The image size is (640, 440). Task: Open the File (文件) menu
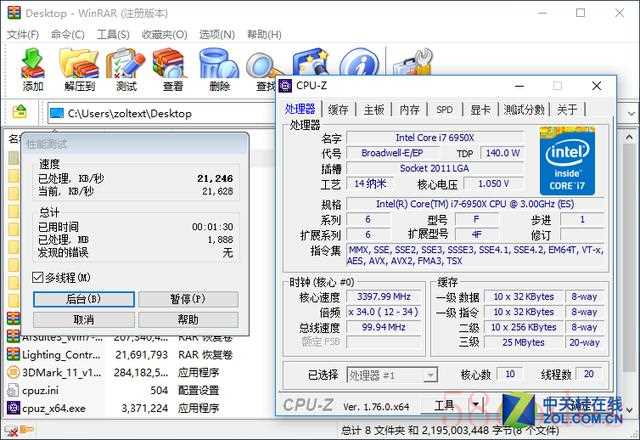pos(23,35)
